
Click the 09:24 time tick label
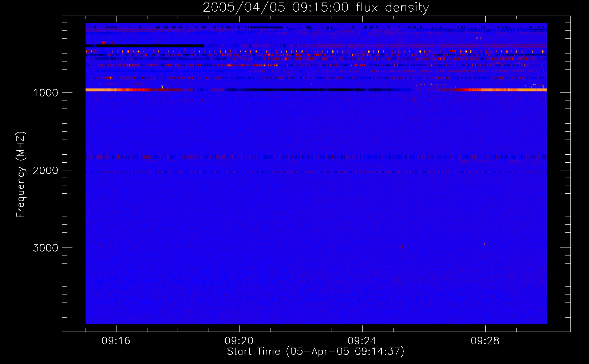362,341
